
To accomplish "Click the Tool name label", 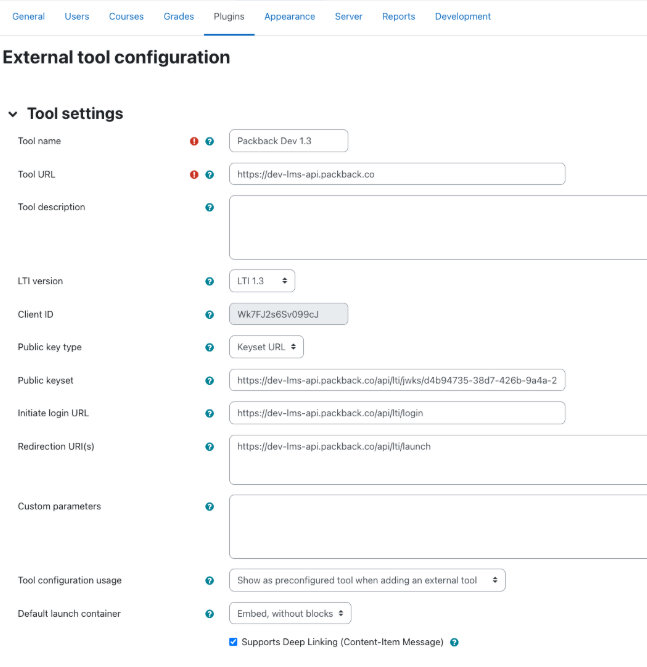I will 39,141.
